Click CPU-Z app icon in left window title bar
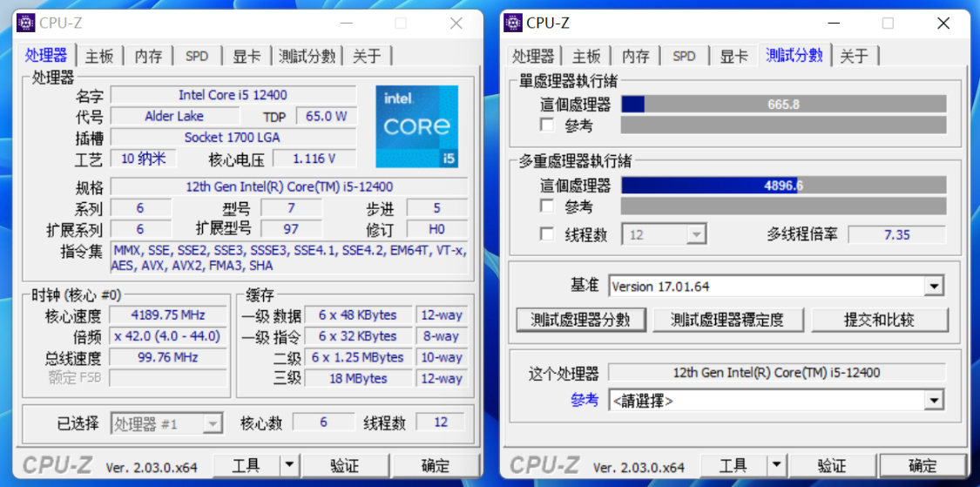Image resolution: width=980 pixels, height=487 pixels. (x=25, y=24)
